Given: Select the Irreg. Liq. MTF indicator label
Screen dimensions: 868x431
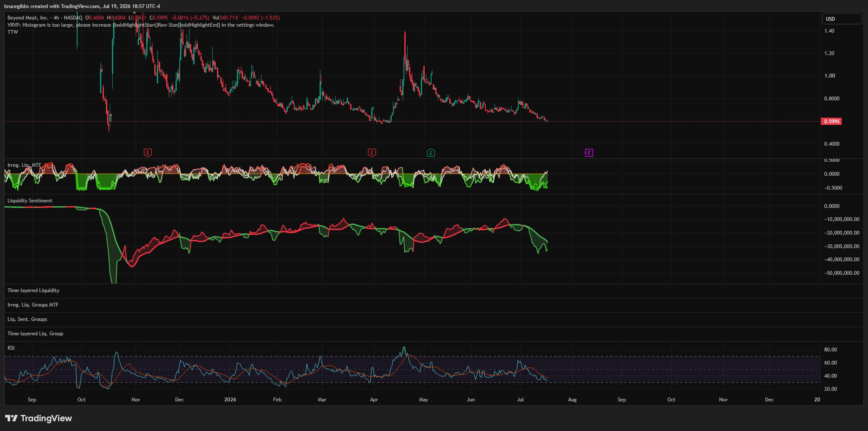Looking at the screenshot, I should coord(24,165).
